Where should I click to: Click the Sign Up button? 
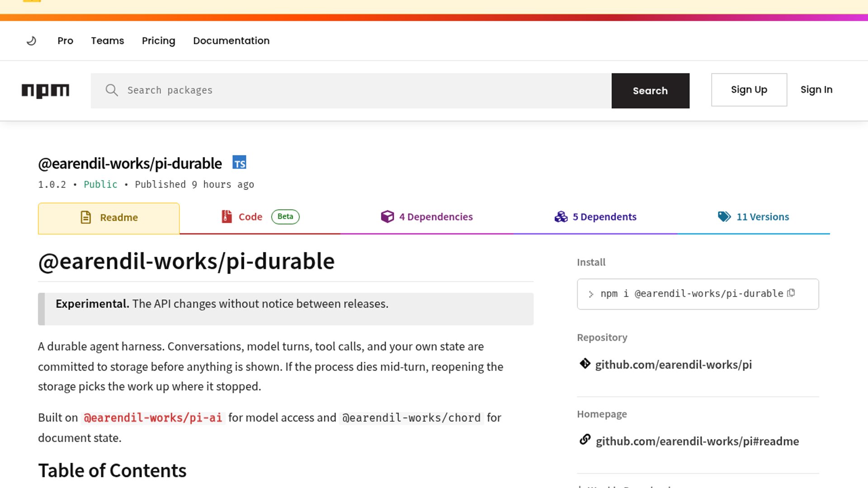[749, 90]
